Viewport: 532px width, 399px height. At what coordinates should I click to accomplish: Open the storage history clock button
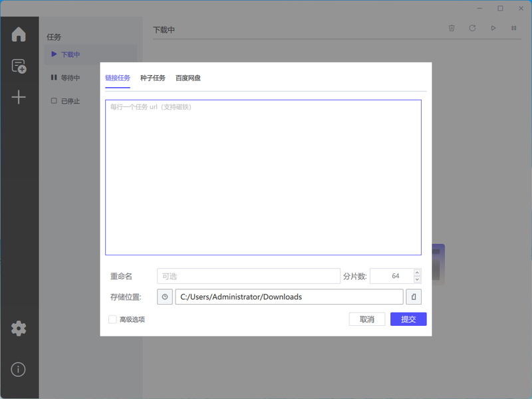click(165, 297)
